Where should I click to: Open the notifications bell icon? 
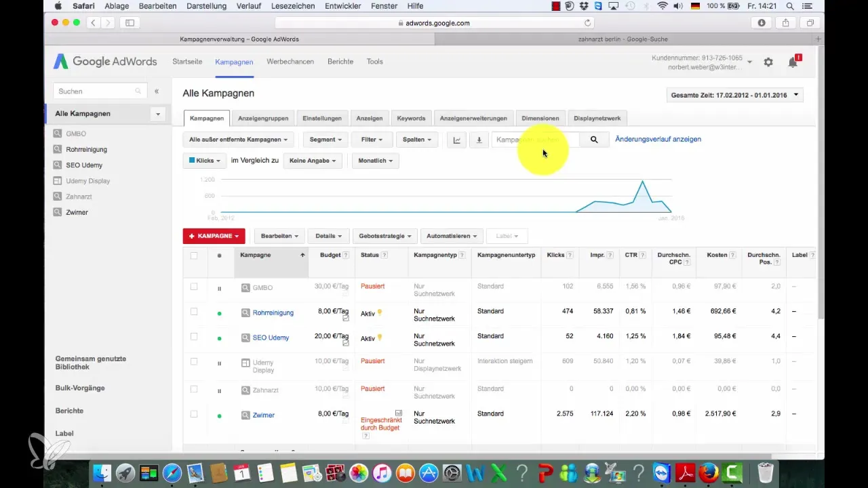(793, 62)
